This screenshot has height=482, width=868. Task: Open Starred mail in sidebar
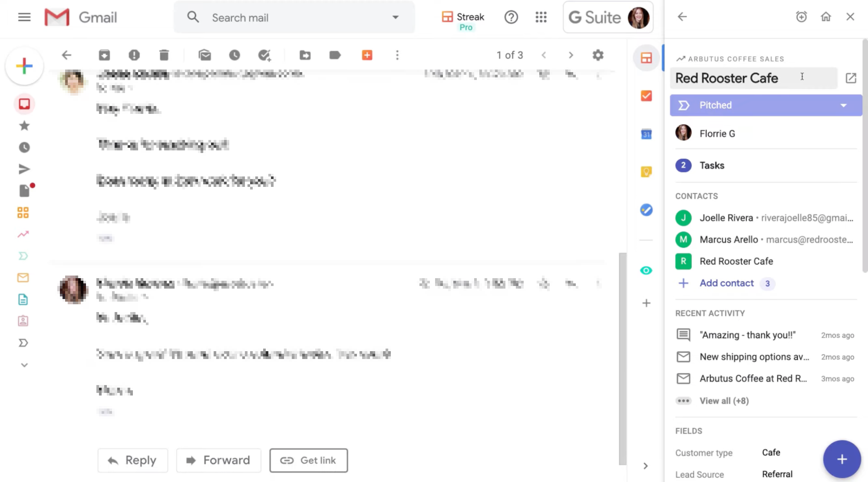[24, 126]
